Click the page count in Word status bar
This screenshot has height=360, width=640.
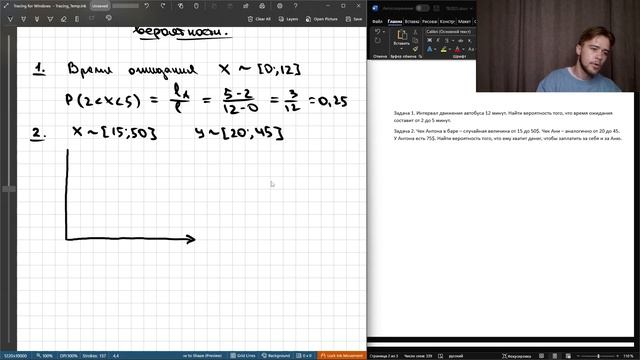click(x=384, y=356)
